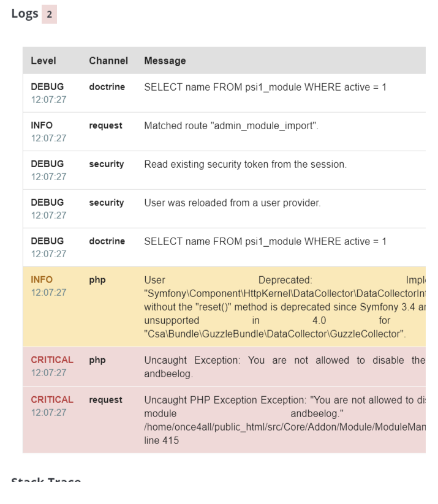Click the Logs count badge 2
The height and width of the screenshot is (504, 438).
pyautogui.click(x=49, y=14)
